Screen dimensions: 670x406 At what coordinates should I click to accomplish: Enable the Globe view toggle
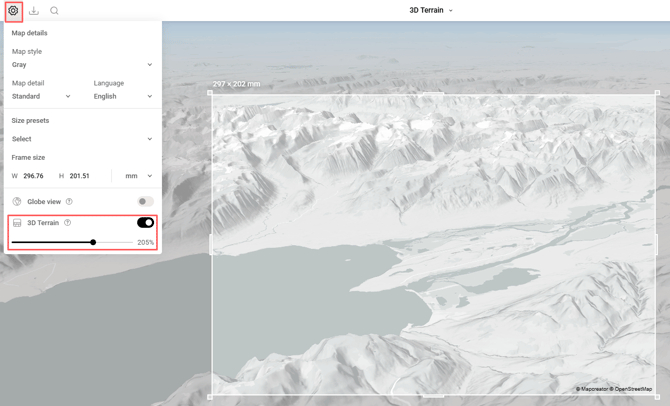coord(145,202)
